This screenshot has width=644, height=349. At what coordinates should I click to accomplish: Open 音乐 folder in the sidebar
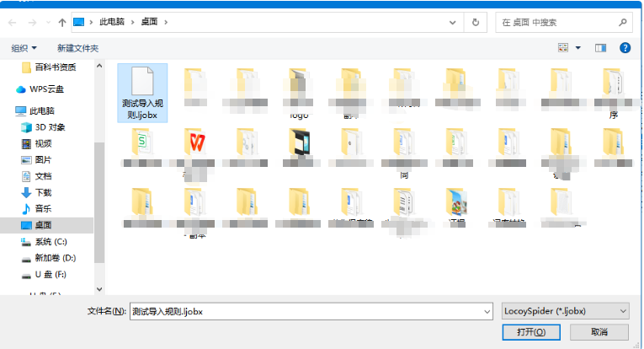point(36,209)
